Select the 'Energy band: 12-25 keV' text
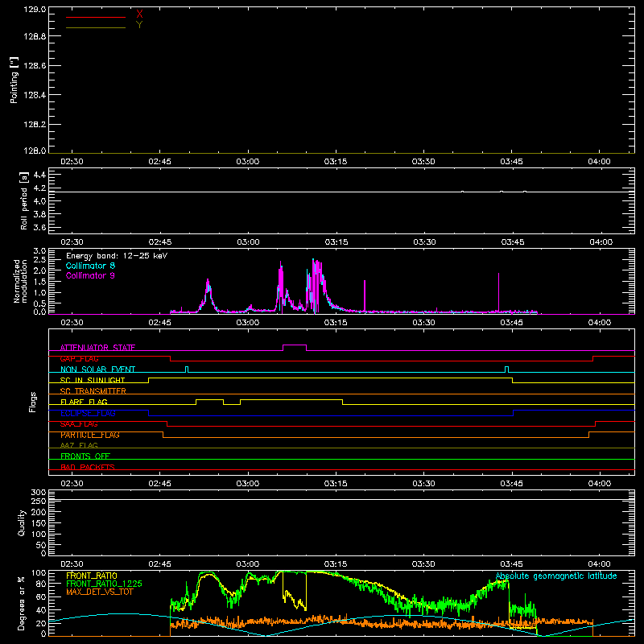The width and height of the screenshot is (644, 644). (x=117, y=256)
